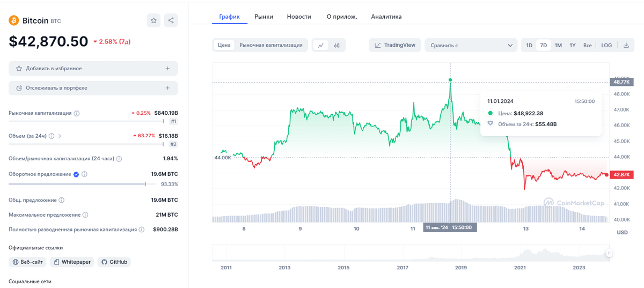Image resolution: width=644 pixels, height=288 pixels.
Task: Set chart range to 7D
Action: tap(544, 46)
